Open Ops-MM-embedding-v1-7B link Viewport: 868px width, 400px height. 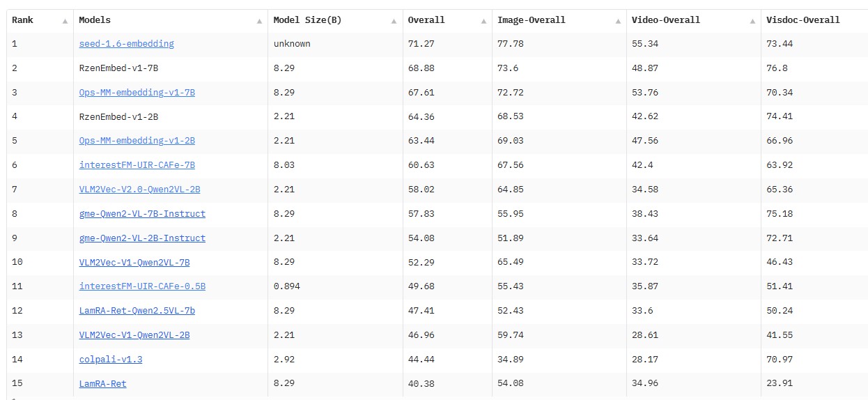(137, 93)
